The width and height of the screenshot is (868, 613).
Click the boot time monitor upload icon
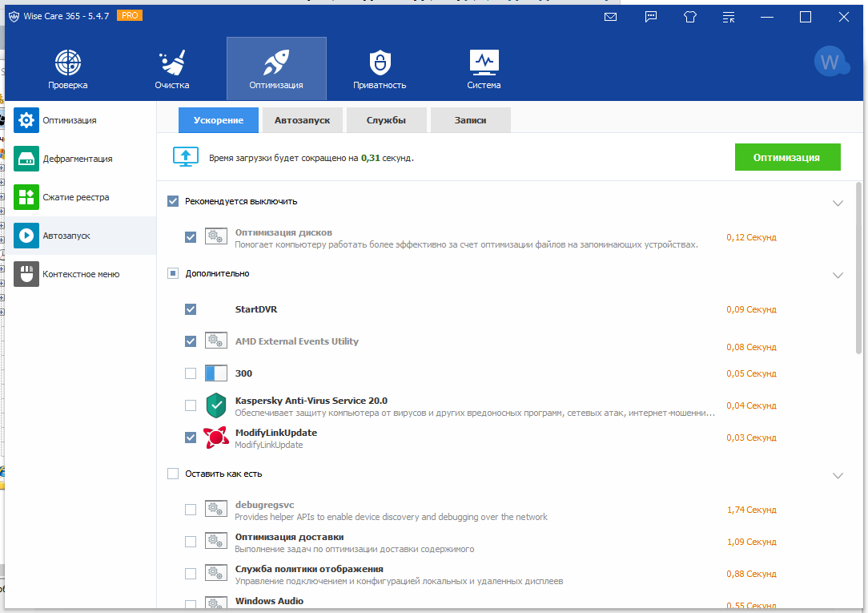click(x=186, y=157)
